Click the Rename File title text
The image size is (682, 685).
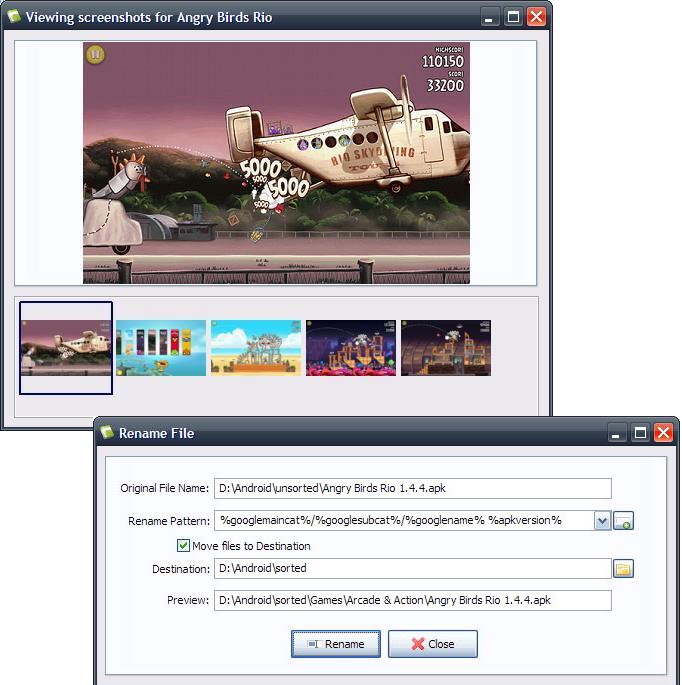[x=156, y=433]
